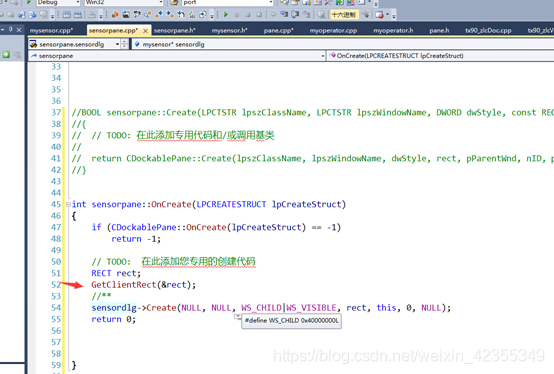The height and width of the screenshot is (374, 554).
Task: Click the grey clock icon before 十六进制
Action: (x=321, y=14)
